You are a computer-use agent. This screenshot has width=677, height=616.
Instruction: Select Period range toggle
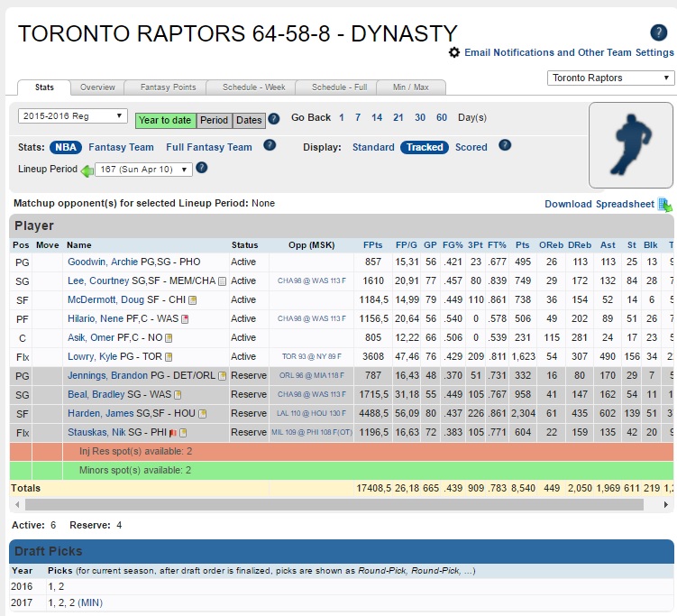pyautogui.click(x=215, y=120)
